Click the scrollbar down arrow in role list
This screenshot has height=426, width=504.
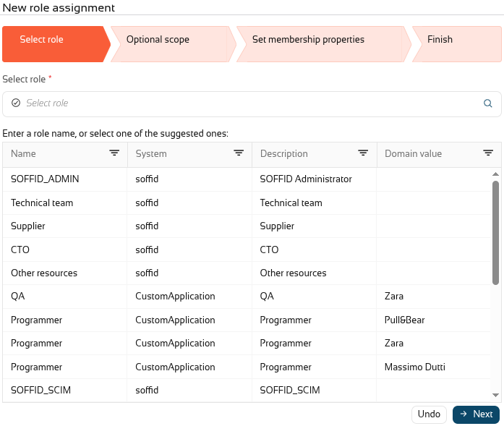[495, 395]
